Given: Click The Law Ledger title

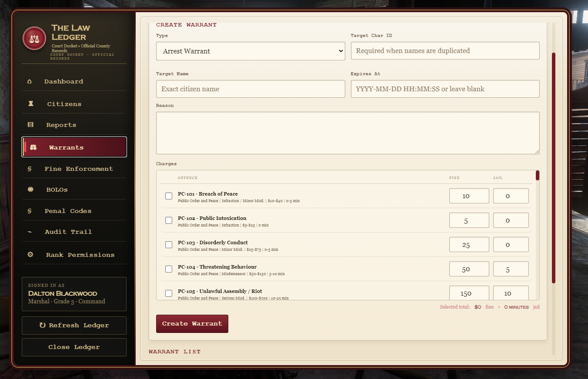Looking at the screenshot, I should point(71,33).
